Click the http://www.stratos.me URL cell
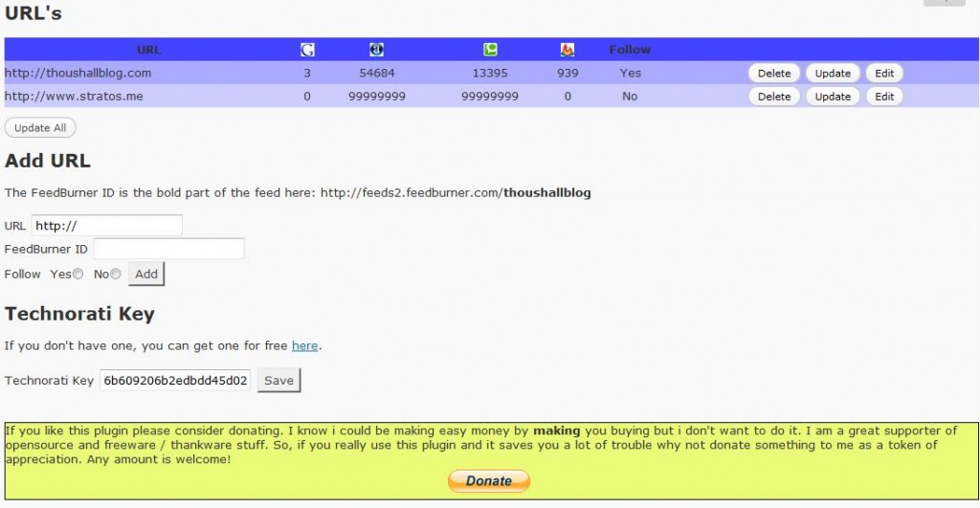Image resolution: width=980 pixels, height=508 pixels. point(74,97)
